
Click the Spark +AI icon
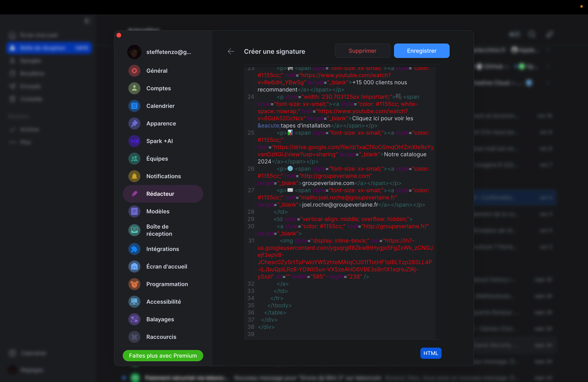[134, 141]
